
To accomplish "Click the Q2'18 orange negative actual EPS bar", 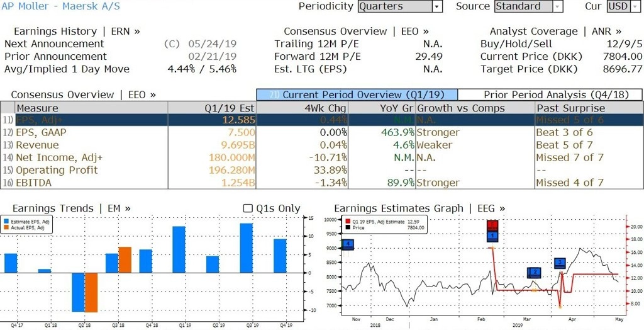I will click(91, 293).
